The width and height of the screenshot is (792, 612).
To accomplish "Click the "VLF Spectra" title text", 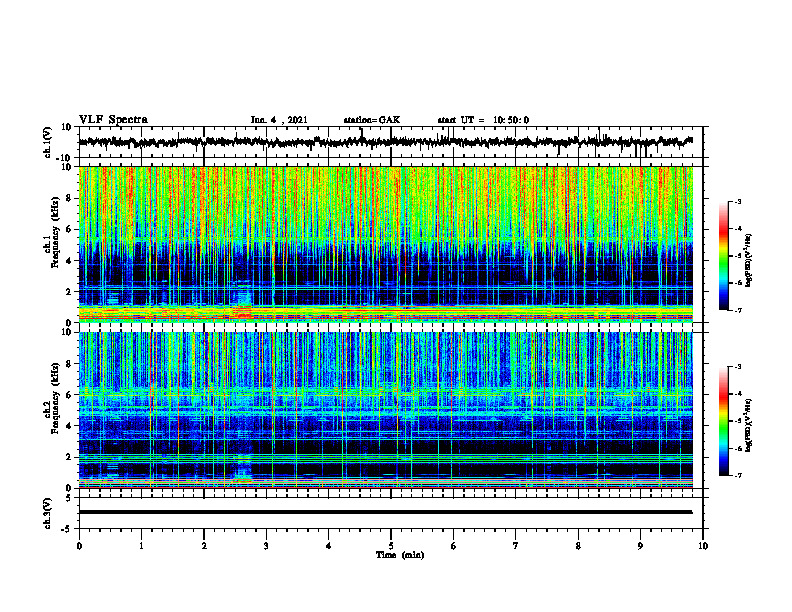I will point(113,120).
